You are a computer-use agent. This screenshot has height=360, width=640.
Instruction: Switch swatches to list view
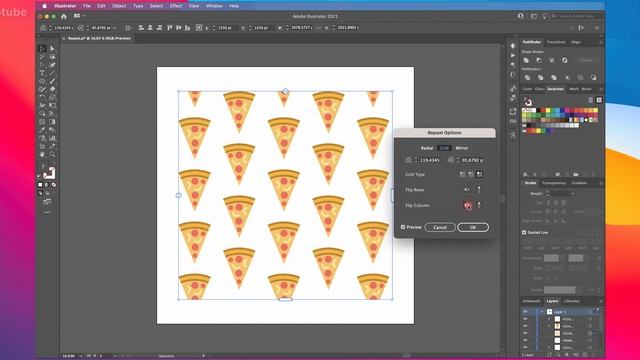[591, 100]
